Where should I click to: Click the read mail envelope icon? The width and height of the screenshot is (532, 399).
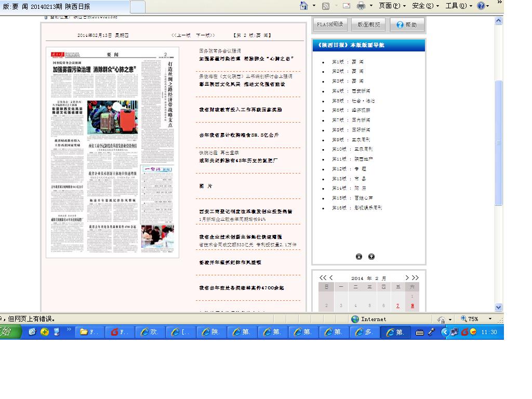tap(345, 6)
